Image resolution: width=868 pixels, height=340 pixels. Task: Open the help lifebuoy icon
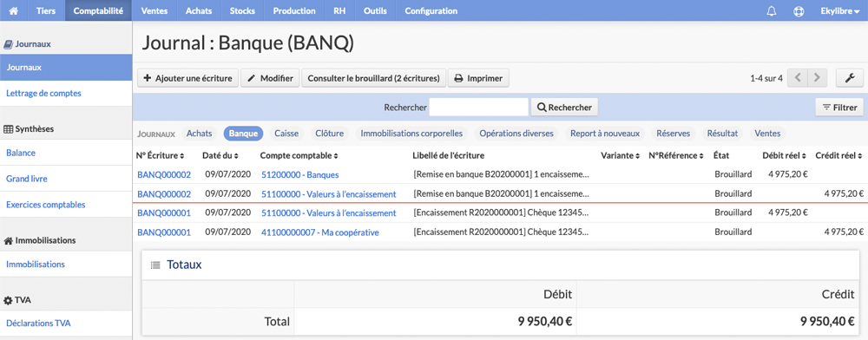(x=799, y=11)
